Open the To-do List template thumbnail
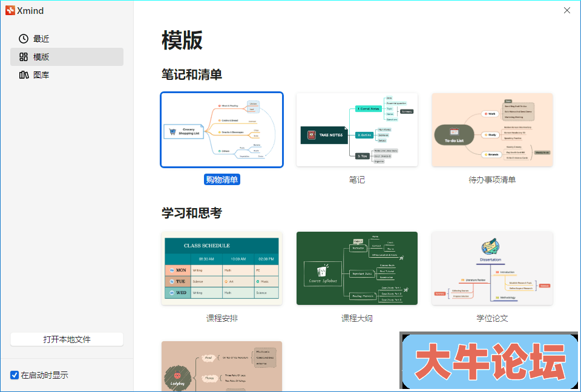581x392 pixels. (x=492, y=129)
